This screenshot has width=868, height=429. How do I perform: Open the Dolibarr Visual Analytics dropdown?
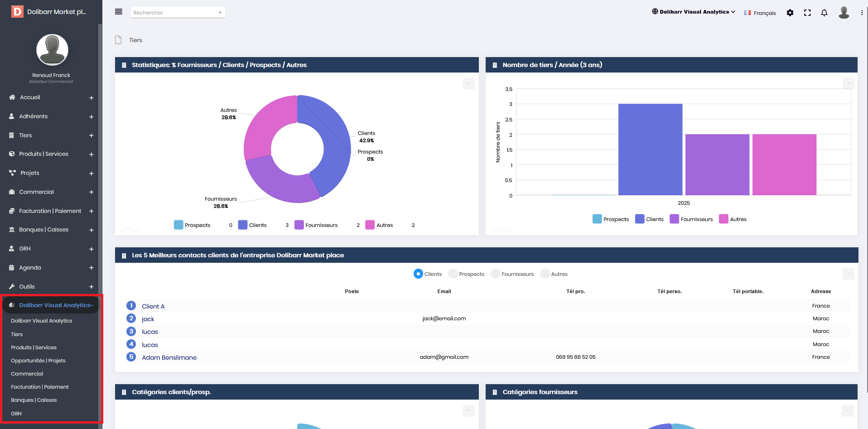click(x=694, y=12)
